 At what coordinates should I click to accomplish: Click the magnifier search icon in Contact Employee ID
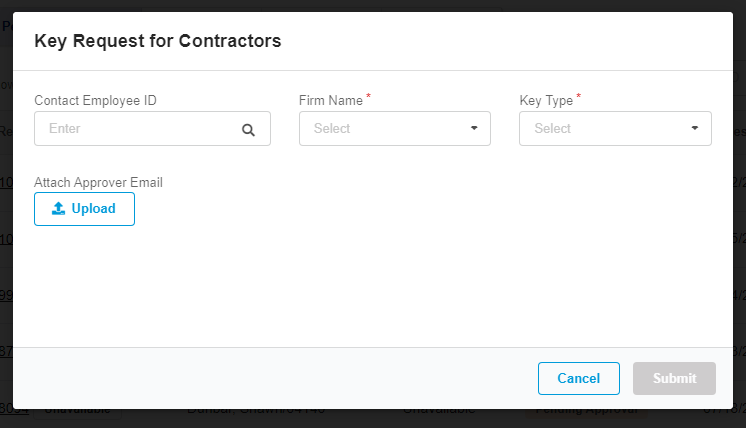click(x=248, y=129)
